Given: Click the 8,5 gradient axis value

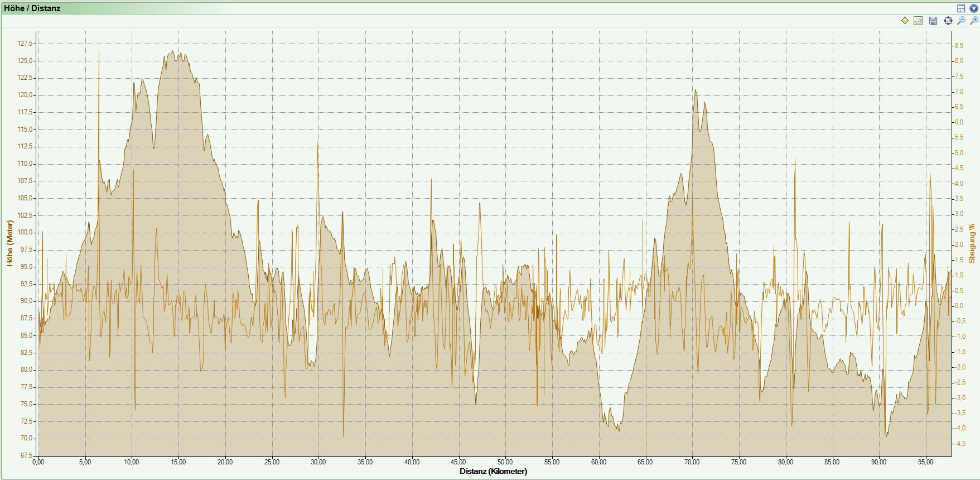Looking at the screenshot, I should click(x=958, y=45).
